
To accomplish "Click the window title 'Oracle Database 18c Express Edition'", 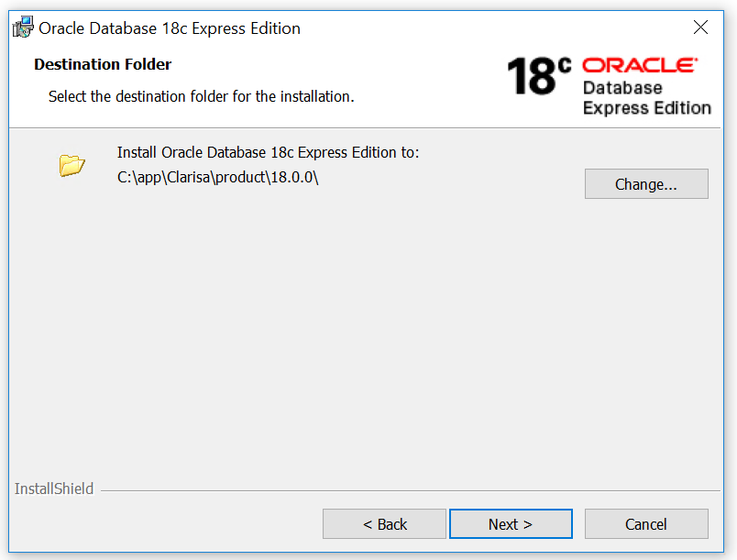I will 170,28.
